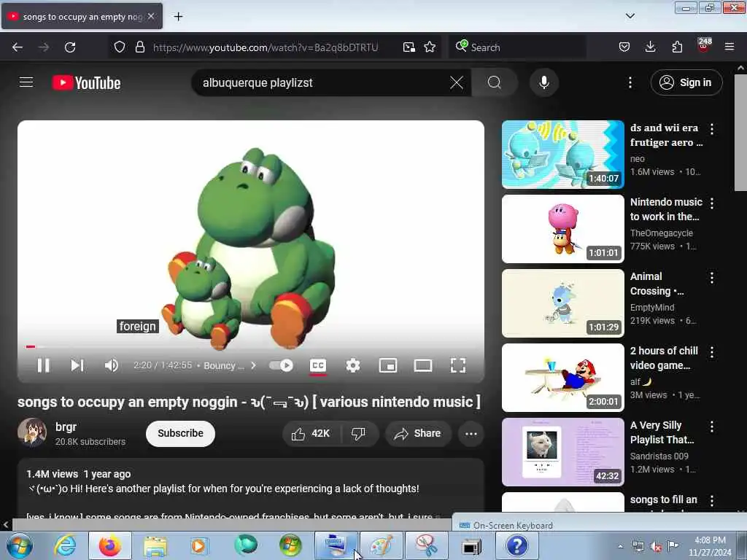Image resolution: width=747 pixels, height=560 pixels.
Task: Open the Firefox application menu
Action: click(x=729, y=47)
